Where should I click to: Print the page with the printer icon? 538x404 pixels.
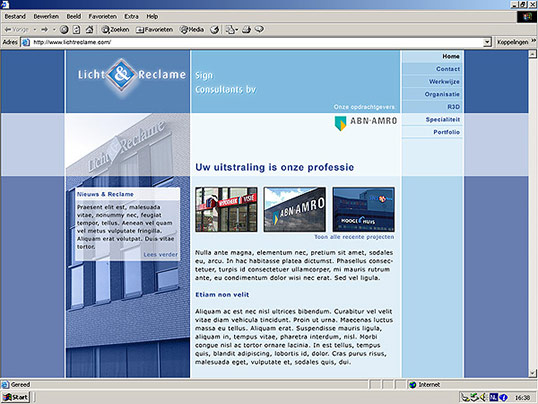[x=246, y=30]
